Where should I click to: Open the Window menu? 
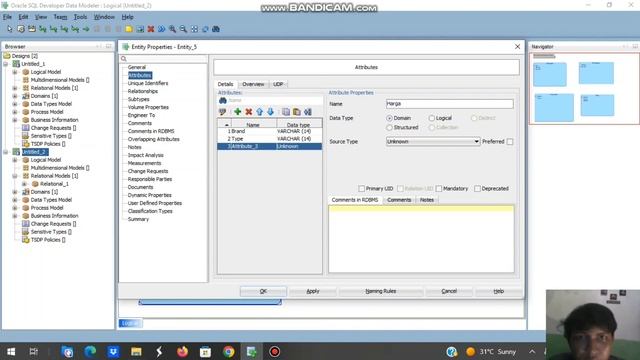[104, 17]
